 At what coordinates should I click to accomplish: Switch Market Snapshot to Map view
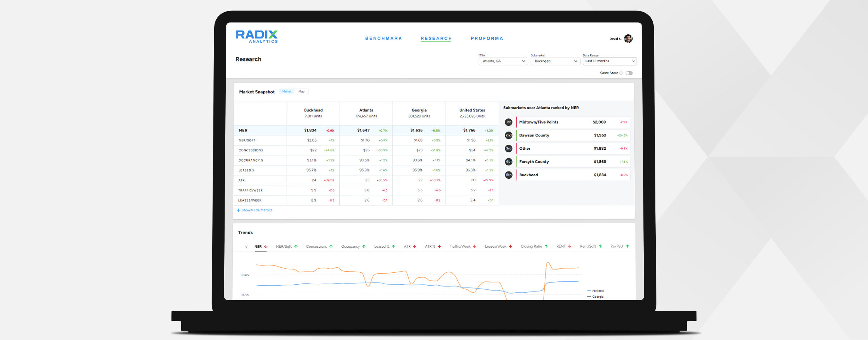pos(301,92)
